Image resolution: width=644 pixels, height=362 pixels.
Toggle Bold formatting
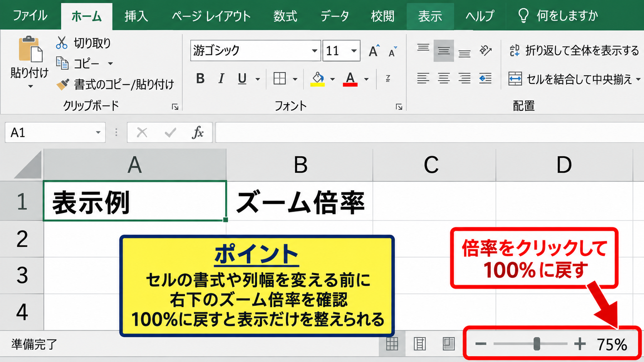click(200, 78)
